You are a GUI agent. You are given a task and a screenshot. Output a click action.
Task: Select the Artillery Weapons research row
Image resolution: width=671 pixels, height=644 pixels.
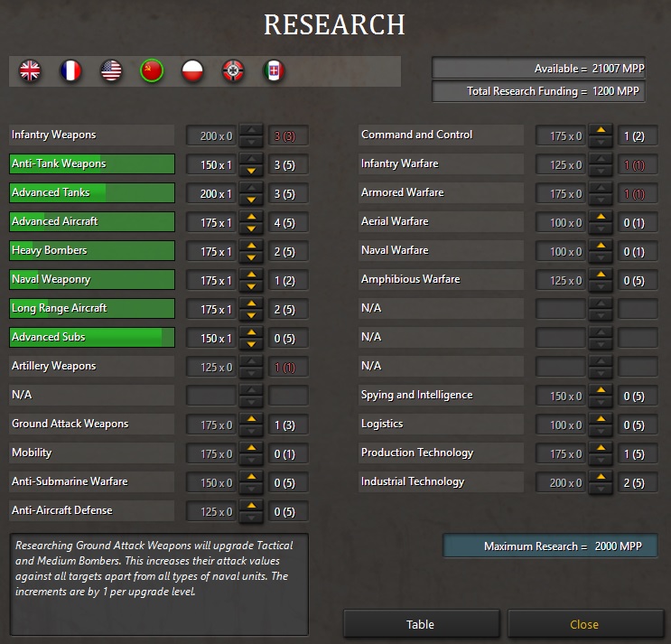coord(91,367)
